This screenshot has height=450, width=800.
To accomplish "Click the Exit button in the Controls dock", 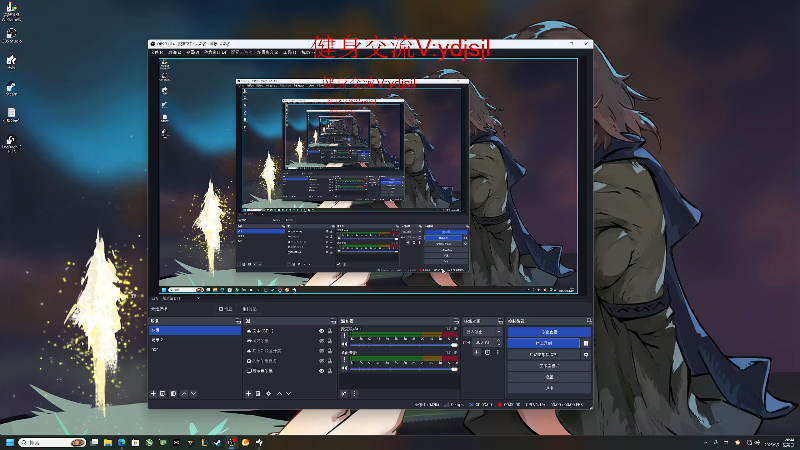I will point(549,388).
